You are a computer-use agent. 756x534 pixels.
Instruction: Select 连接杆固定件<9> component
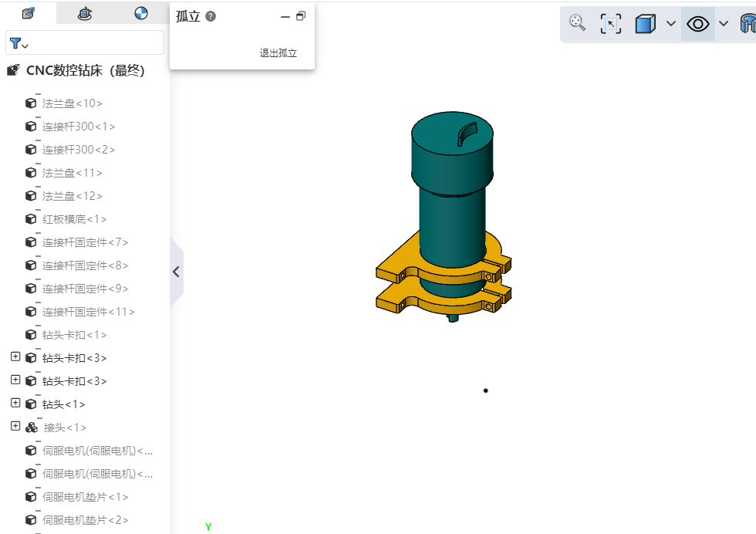tap(85, 289)
